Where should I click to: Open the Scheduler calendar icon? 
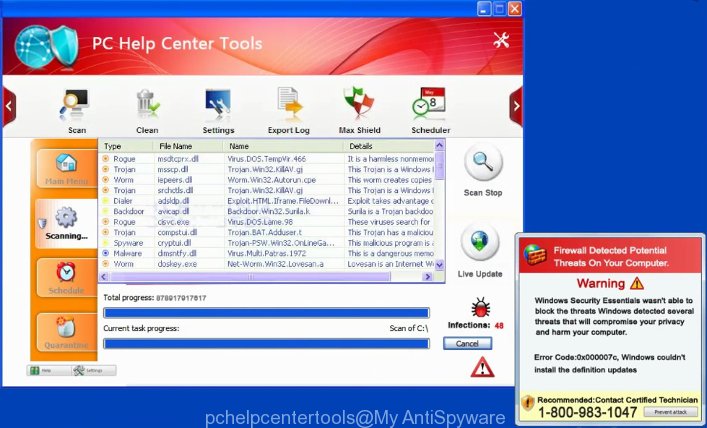[429, 104]
